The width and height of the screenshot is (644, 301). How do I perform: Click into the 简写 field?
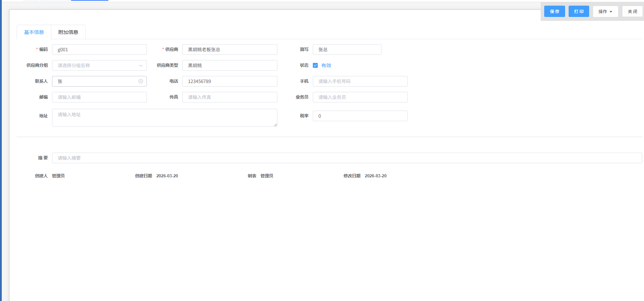pyautogui.click(x=347, y=49)
